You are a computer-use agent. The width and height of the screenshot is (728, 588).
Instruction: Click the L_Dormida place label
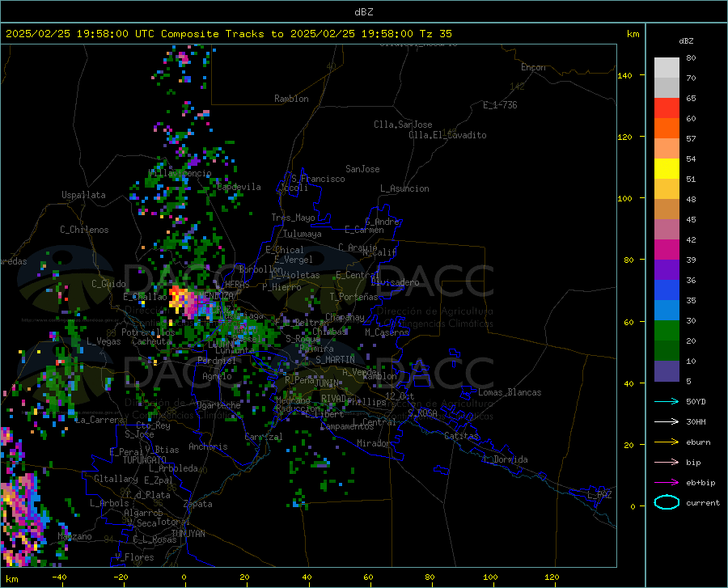click(506, 459)
